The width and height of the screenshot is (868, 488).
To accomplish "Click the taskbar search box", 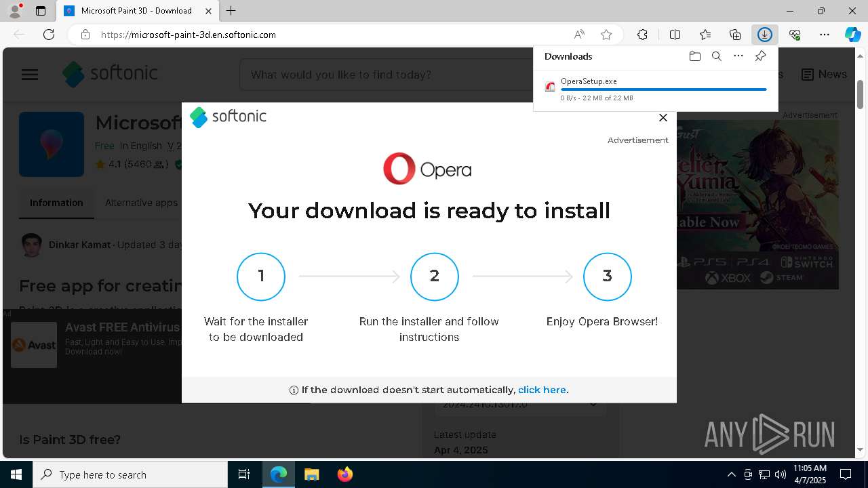I will point(130,474).
